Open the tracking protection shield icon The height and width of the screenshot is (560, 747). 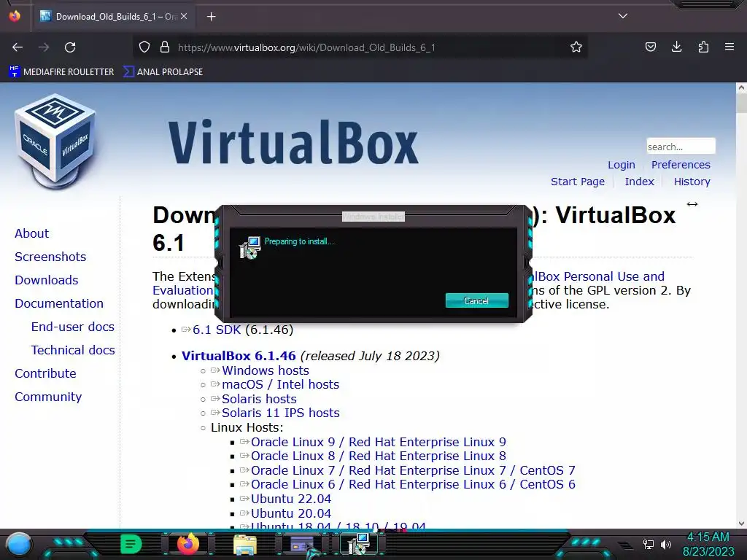(x=144, y=47)
